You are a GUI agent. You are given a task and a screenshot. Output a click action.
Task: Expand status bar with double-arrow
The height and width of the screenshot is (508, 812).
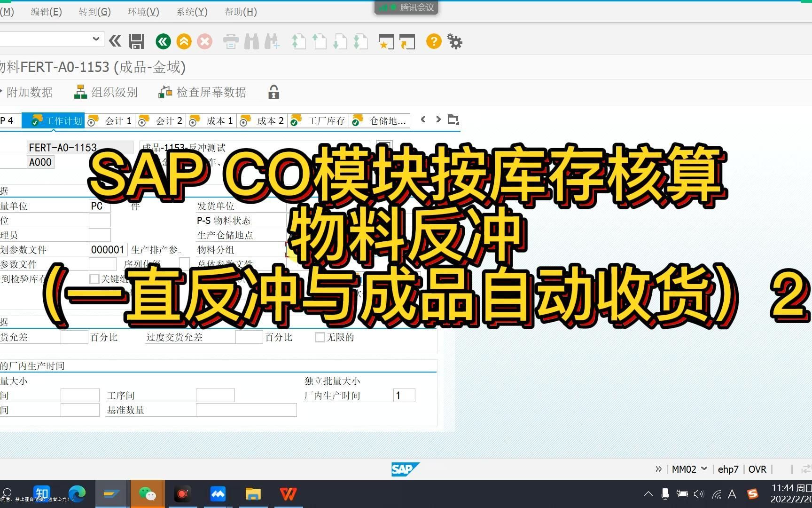click(659, 469)
